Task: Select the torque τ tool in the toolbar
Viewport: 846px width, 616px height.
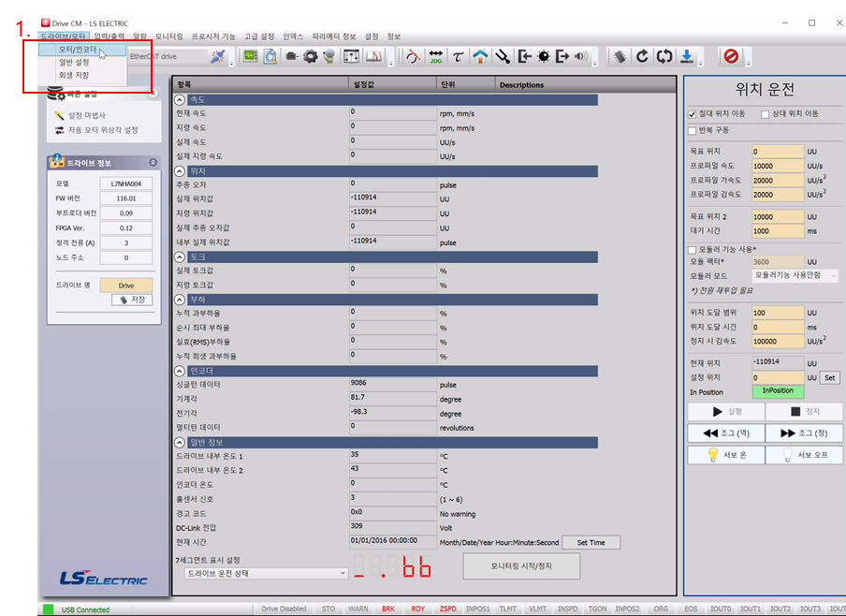Action: tap(458, 57)
